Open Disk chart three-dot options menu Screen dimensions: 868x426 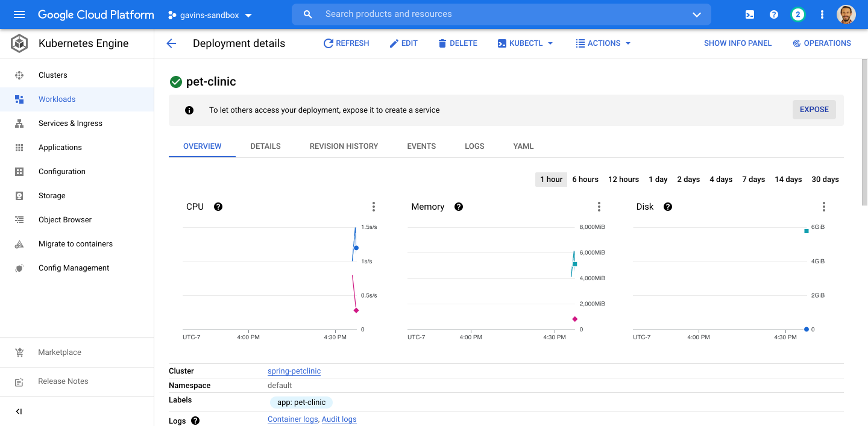[824, 207]
